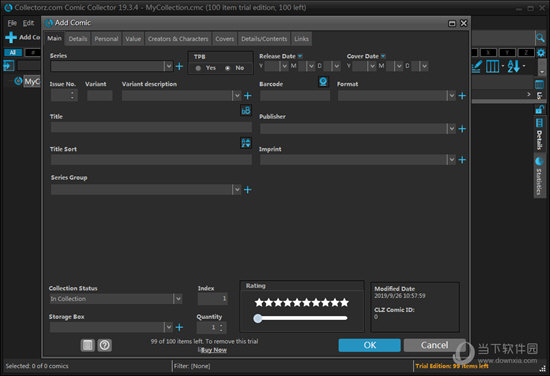Click the Index number field
550x376 pixels.
pos(213,299)
